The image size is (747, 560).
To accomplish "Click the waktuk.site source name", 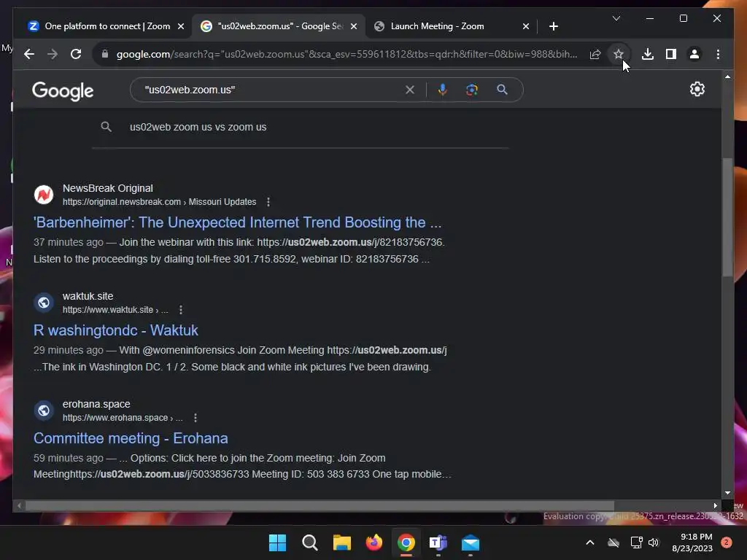I will [x=88, y=296].
